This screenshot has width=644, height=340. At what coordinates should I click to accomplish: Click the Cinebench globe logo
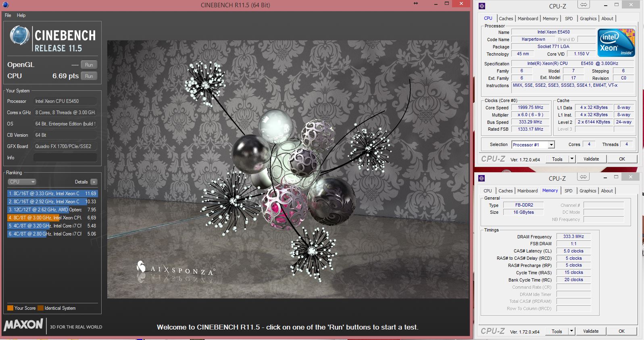click(x=20, y=35)
